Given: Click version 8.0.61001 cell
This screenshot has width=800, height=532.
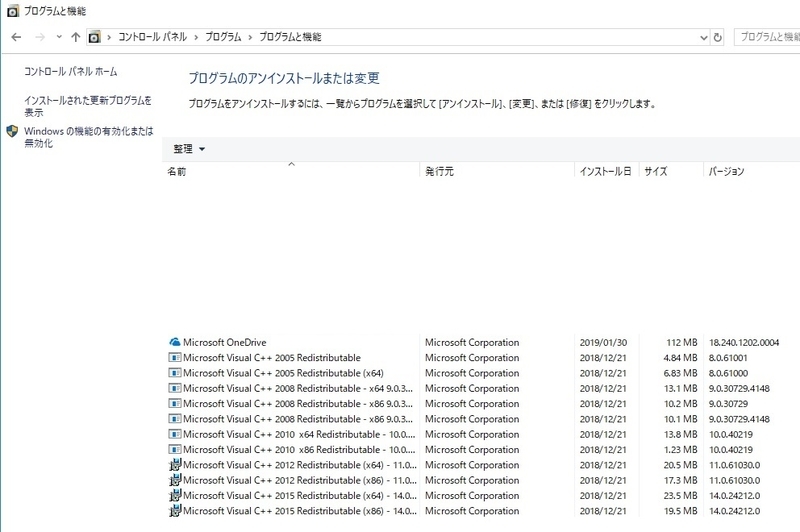Looking at the screenshot, I should [728, 358].
